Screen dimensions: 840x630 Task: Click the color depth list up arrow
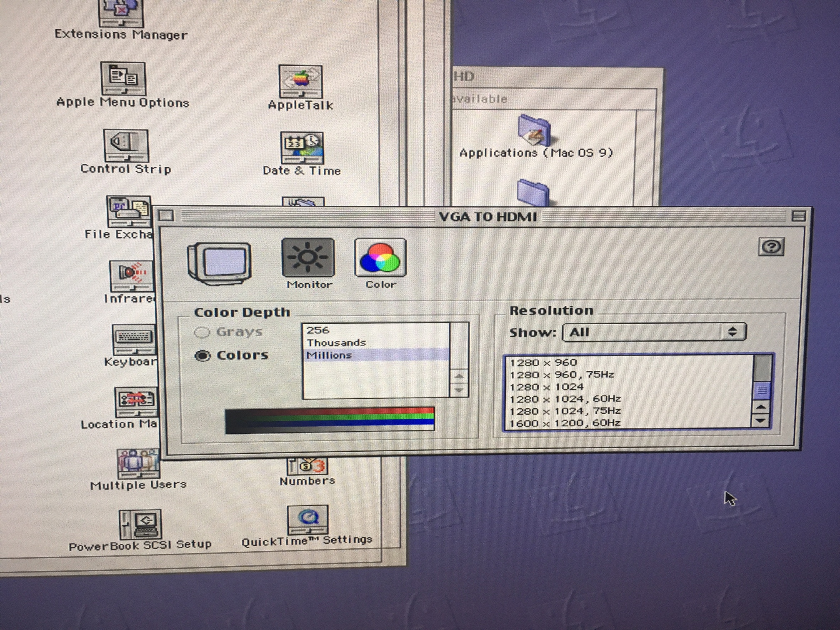[x=459, y=377]
